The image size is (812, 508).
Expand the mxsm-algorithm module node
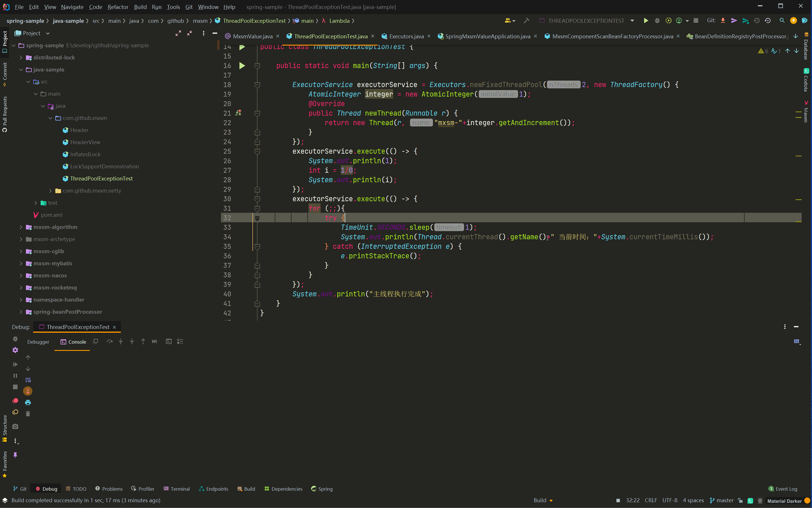[21, 227]
